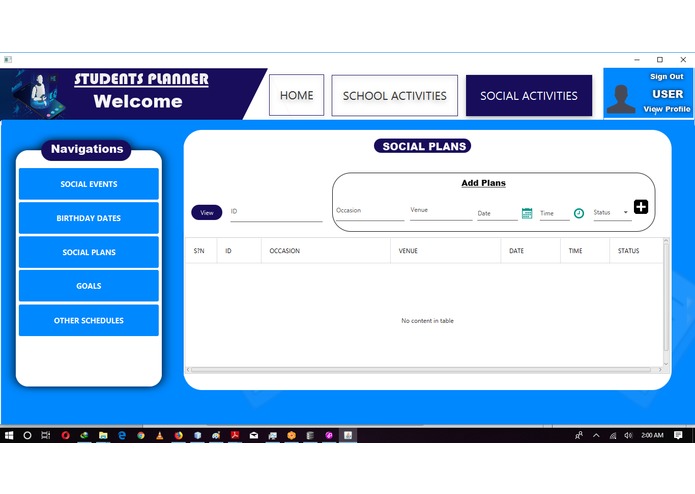The image size is (695, 494).
Task: Select the SOCIAL ACTIVITIES tab
Action: [x=529, y=96]
